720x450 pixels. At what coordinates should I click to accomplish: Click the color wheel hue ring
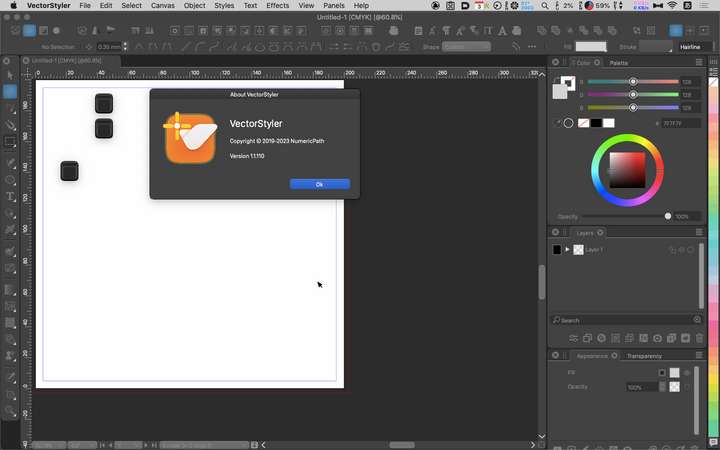pyautogui.click(x=627, y=138)
